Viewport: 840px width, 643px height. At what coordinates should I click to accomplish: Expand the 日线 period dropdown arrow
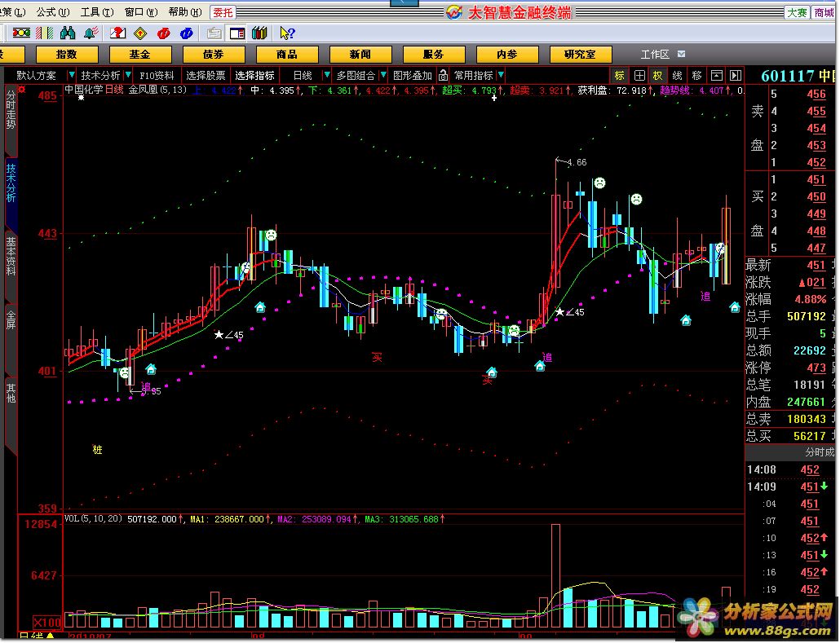[x=327, y=76]
